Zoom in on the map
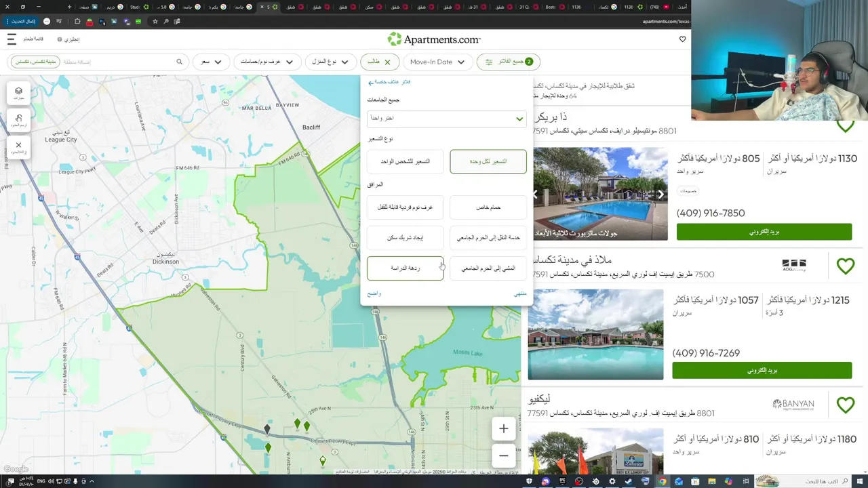 coord(503,428)
